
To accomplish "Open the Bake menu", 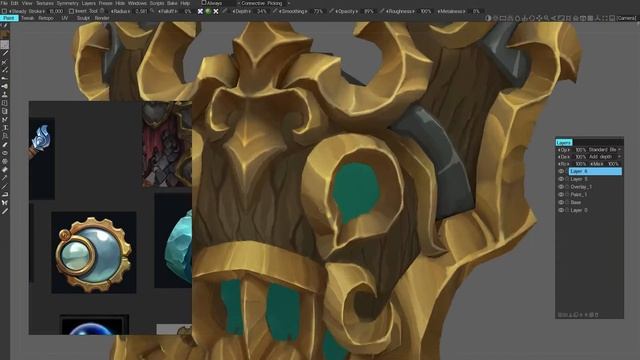I will (172, 3).
